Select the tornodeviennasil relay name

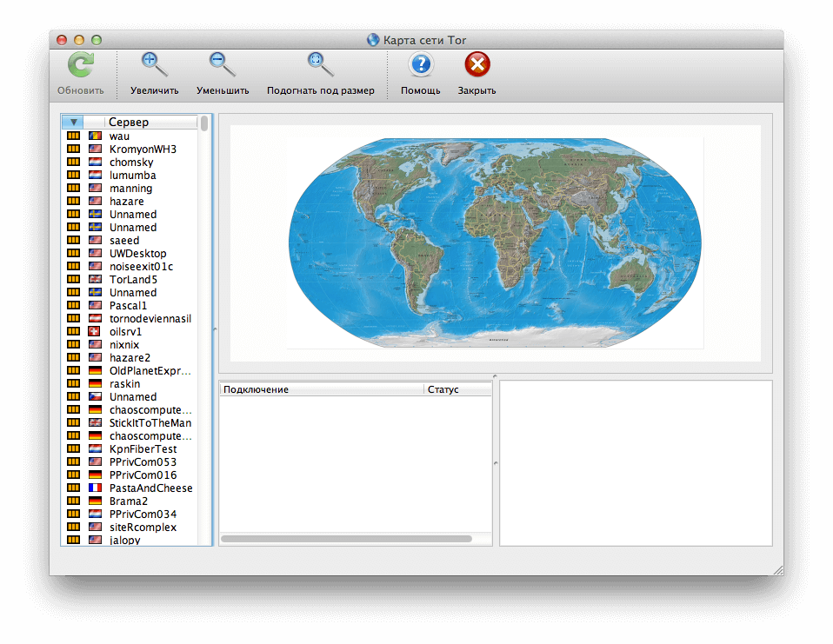(x=150, y=319)
